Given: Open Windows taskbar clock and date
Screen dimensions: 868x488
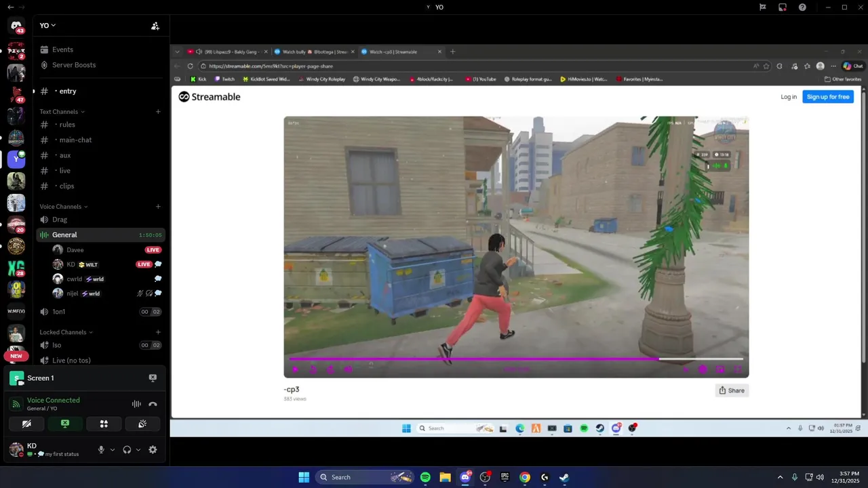Looking at the screenshot, I should 845,477.
